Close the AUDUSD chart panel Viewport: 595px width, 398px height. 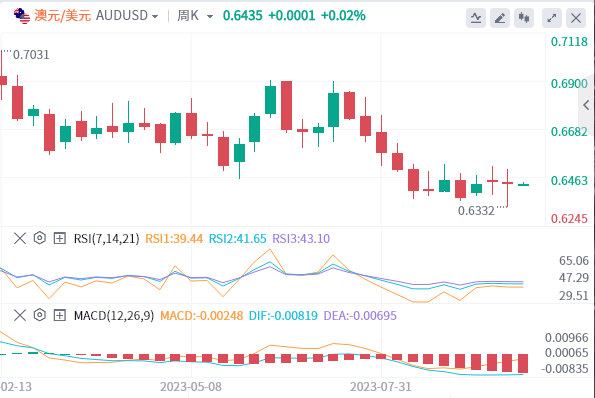tap(576, 18)
